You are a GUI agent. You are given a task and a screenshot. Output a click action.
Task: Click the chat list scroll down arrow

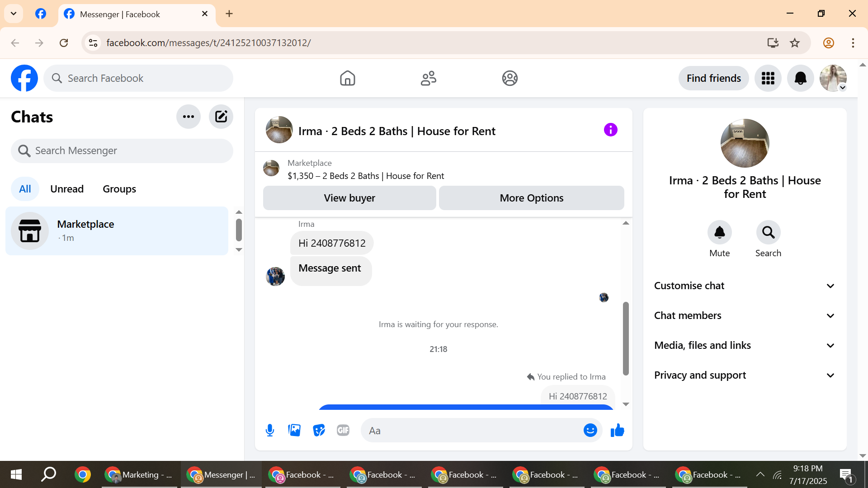[239, 250]
